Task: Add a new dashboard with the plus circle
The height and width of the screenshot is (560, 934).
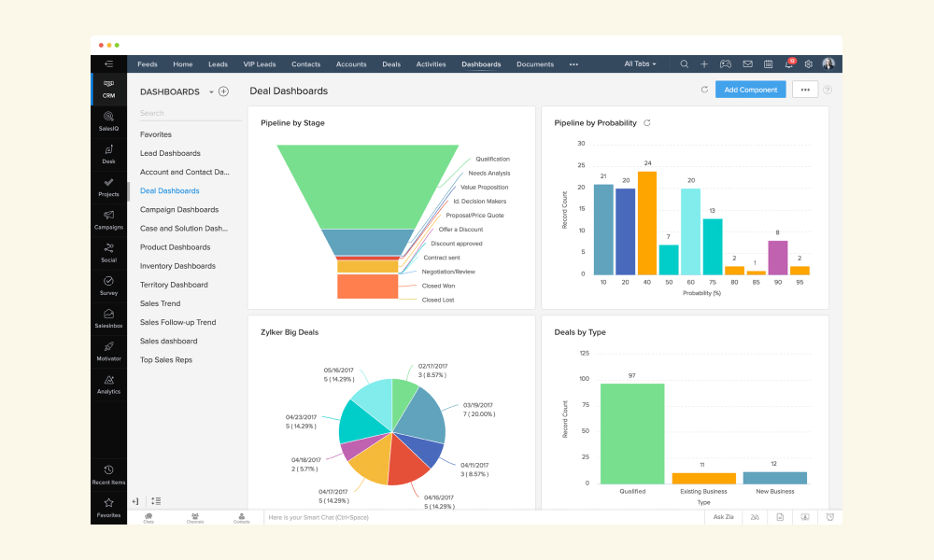Action: (x=223, y=91)
